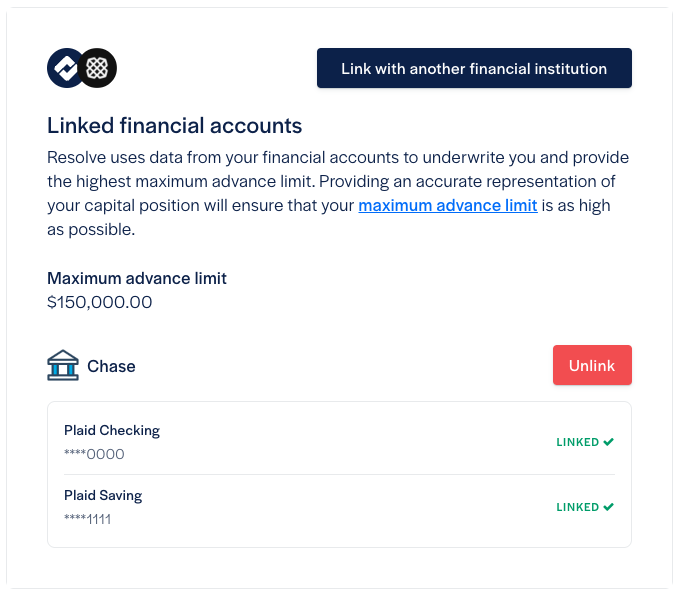Click the black Plaid lattice logo icon

pos(97,68)
